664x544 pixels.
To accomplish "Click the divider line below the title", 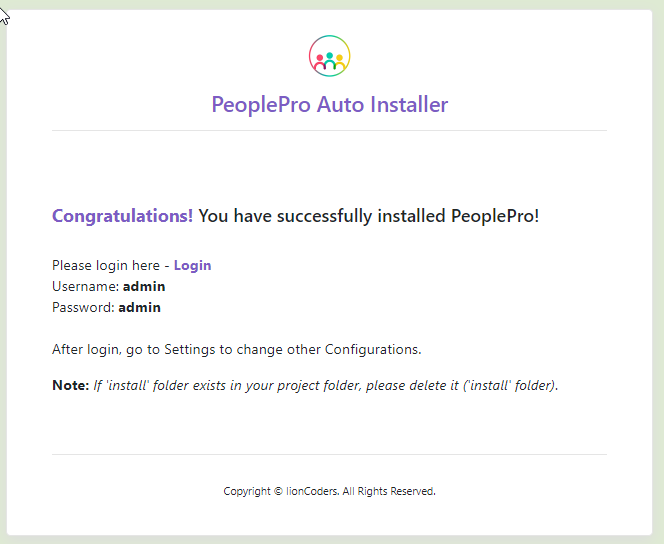I will tap(329, 130).
